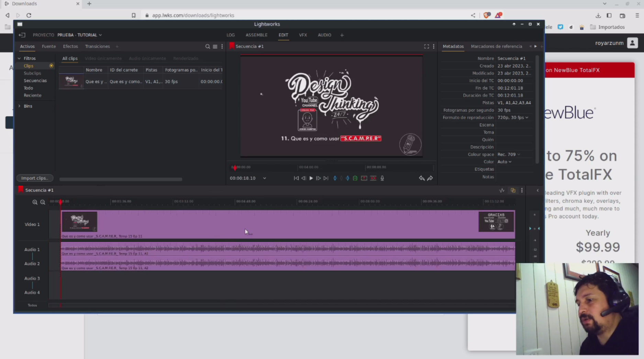Jump to the start of the sequence

pos(296,178)
